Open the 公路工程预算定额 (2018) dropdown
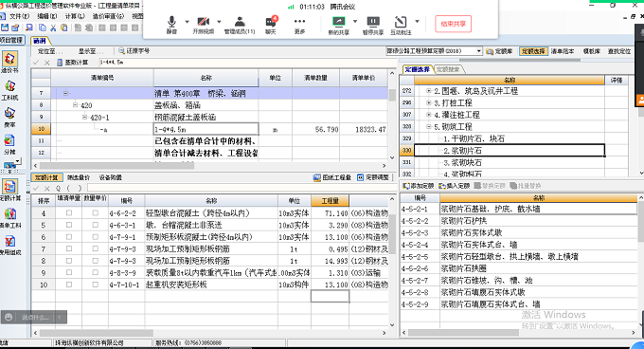This screenshot has height=349, width=644. pos(479,51)
